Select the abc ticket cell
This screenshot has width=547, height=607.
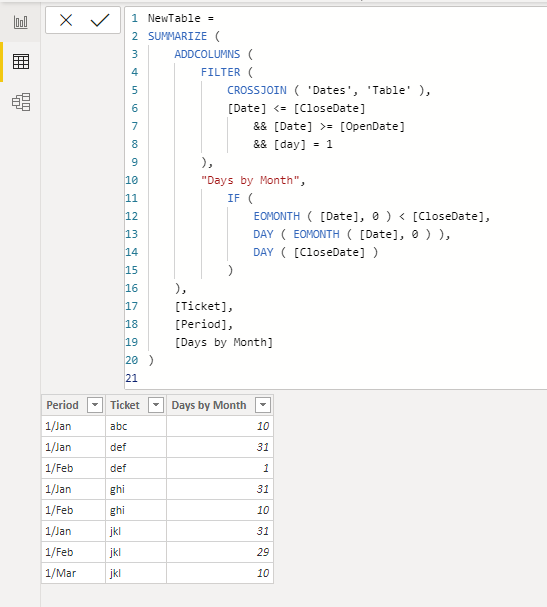tap(136, 426)
